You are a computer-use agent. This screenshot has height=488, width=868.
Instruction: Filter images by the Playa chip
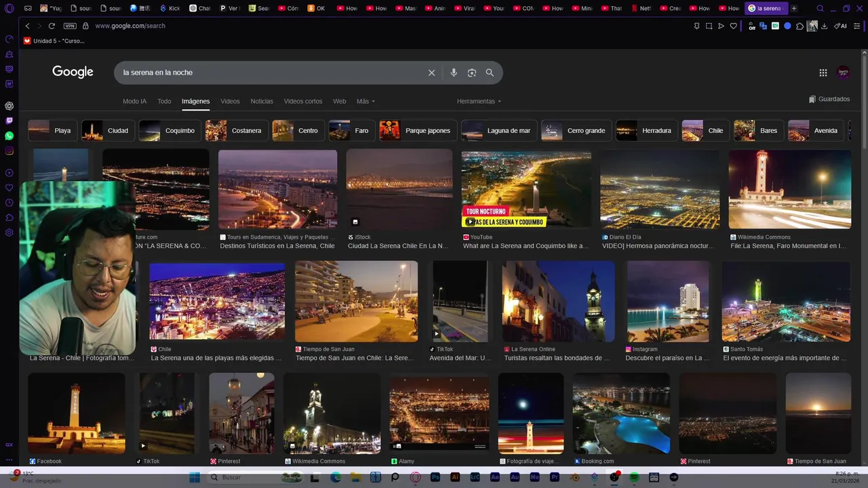click(x=52, y=130)
